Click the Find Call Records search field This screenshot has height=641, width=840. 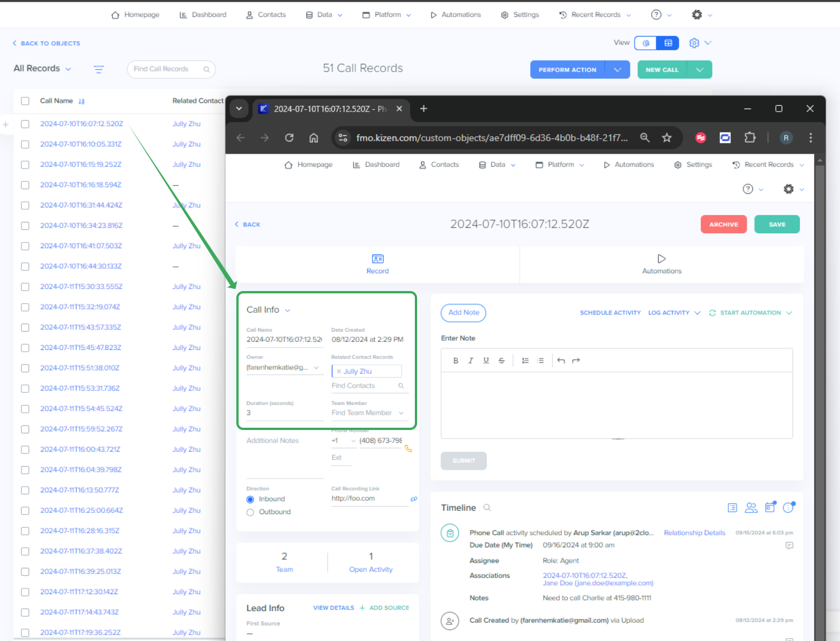pyautogui.click(x=171, y=69)
